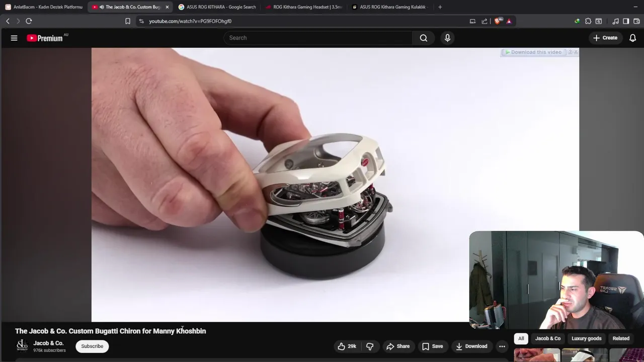Save the video to a playlist
The image size is (644, 362).
coord(432,346)
